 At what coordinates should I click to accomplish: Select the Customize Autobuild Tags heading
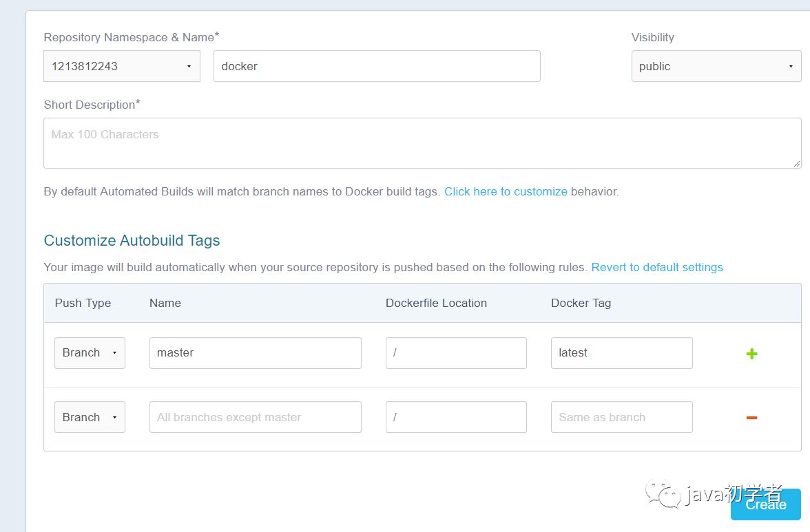(x=132, y=240)
